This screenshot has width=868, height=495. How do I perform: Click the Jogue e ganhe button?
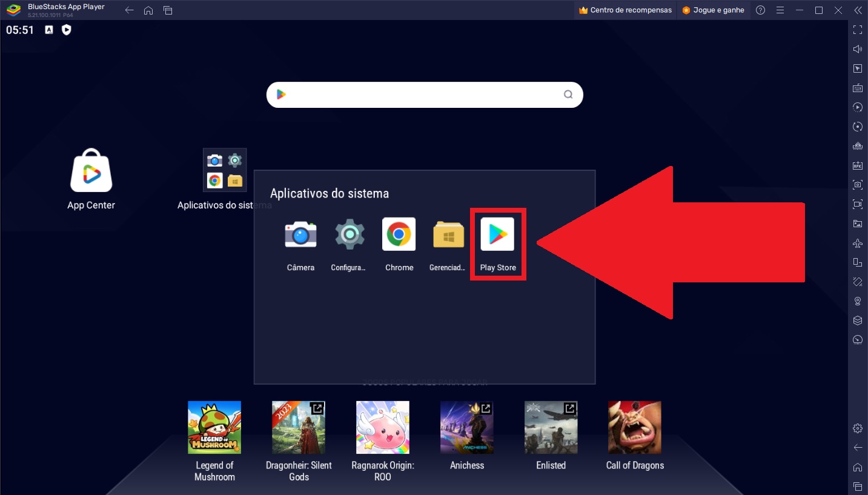[x=714, y=10]
